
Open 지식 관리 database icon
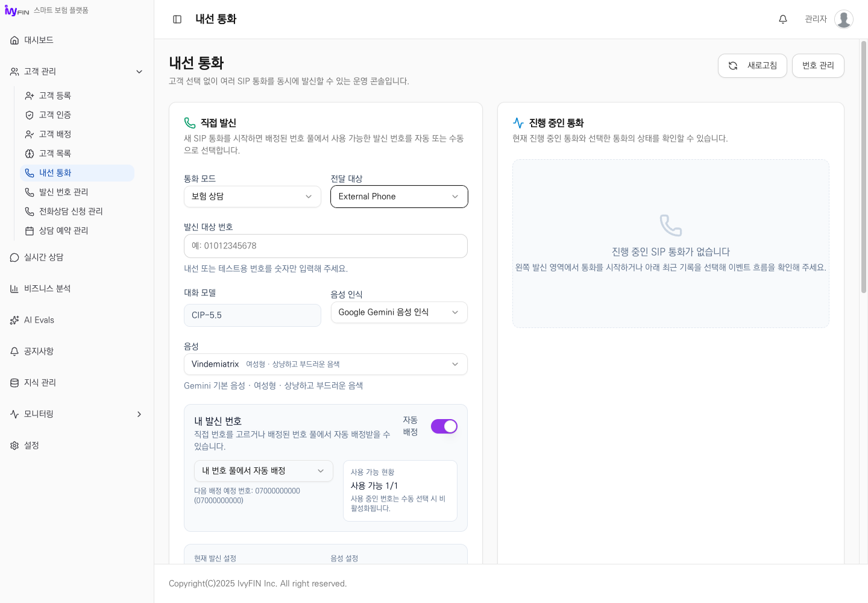tap(14, 383)
